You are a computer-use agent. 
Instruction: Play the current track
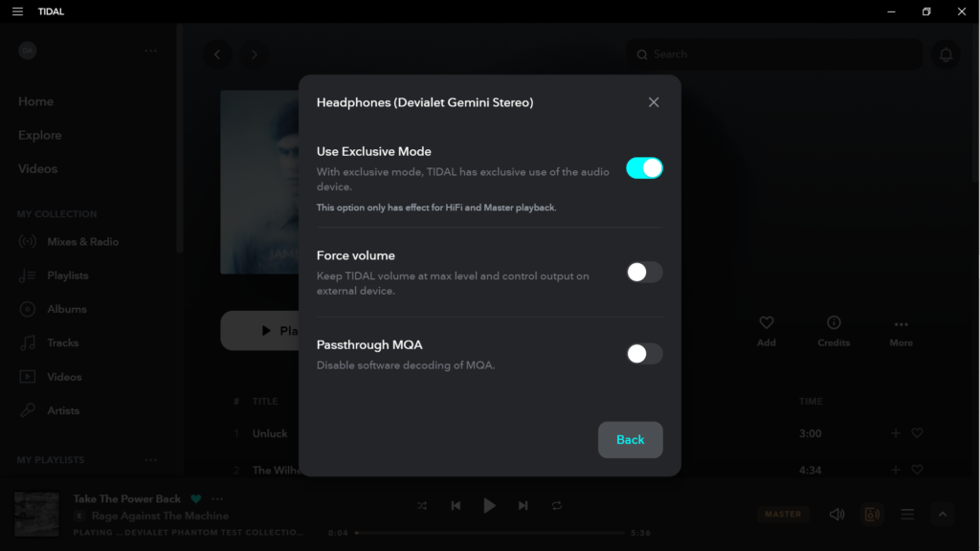point(489,506)
